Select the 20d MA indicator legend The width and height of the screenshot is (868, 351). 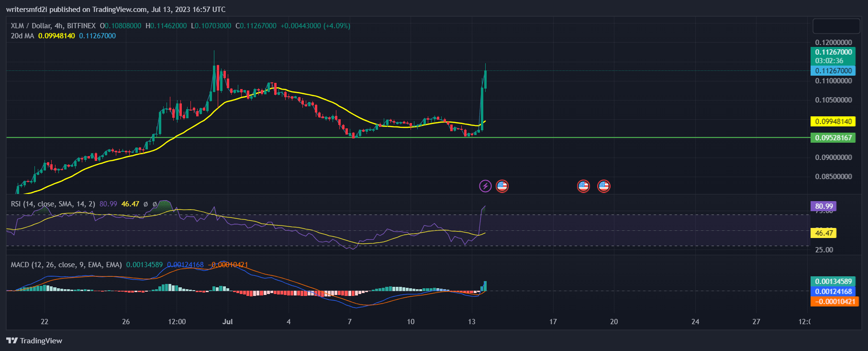(22, 36)
